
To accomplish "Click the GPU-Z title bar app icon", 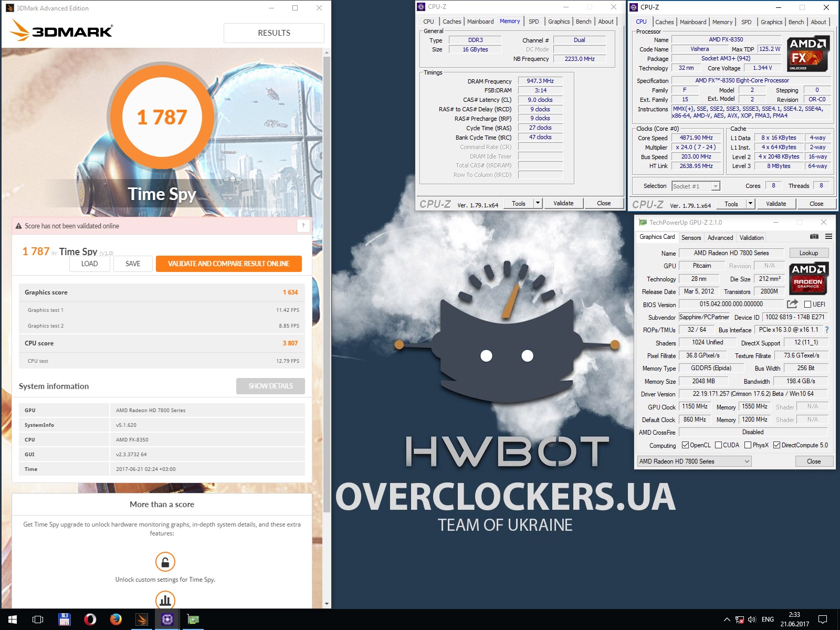I will 643,222.
